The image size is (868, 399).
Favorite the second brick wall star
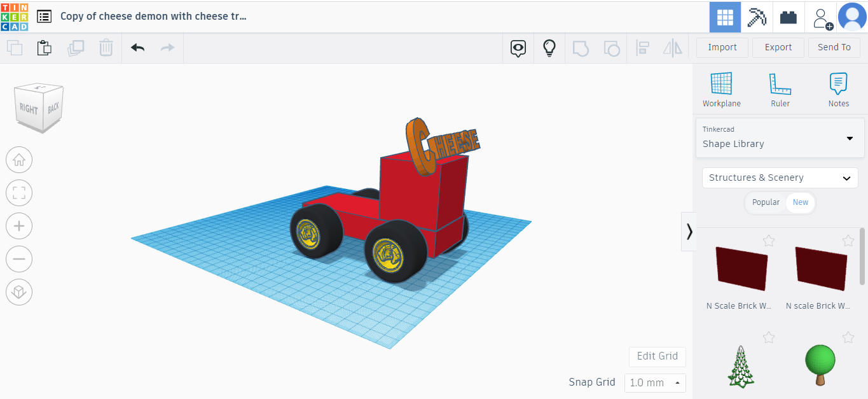pyautogui.click(x=848, y=241)
